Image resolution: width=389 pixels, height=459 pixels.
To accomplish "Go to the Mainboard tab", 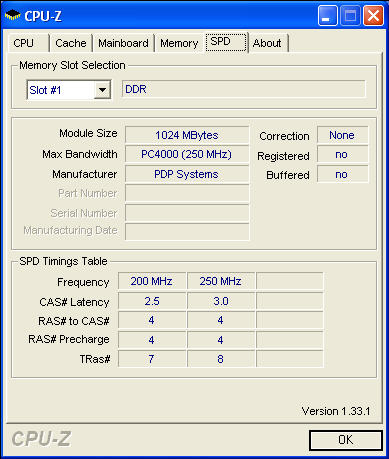I will (123, 43).
